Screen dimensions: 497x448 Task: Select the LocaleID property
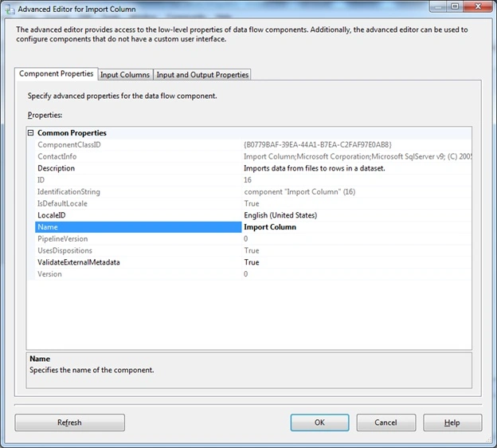pyautogui.click(x=139, y=215)
